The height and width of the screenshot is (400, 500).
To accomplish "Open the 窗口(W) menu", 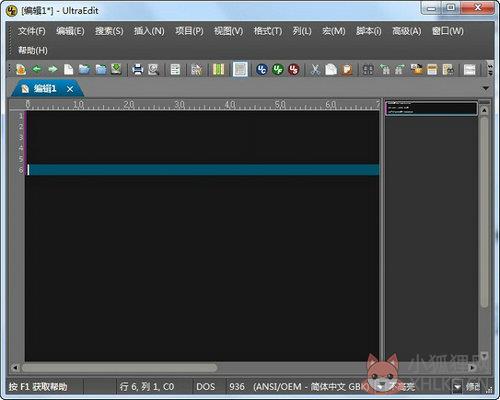I will (x=448, y=31).
